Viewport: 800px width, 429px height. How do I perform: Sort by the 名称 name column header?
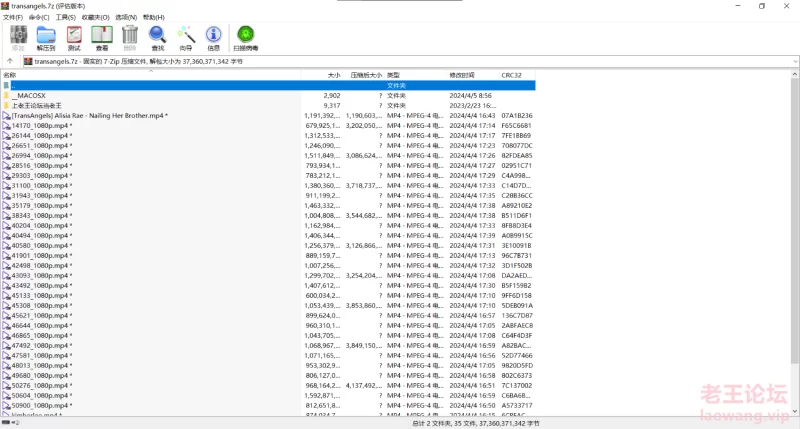click(151, 75)
